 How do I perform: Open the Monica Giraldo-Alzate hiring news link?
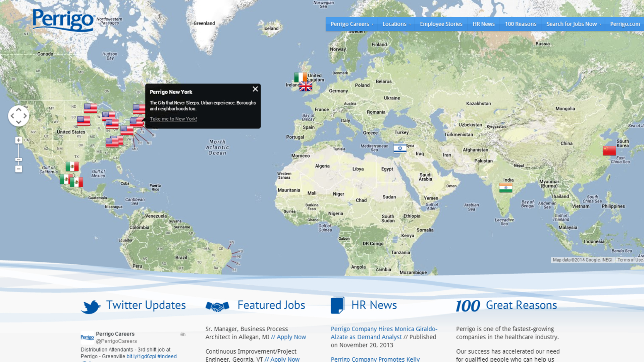click(384, 333)
